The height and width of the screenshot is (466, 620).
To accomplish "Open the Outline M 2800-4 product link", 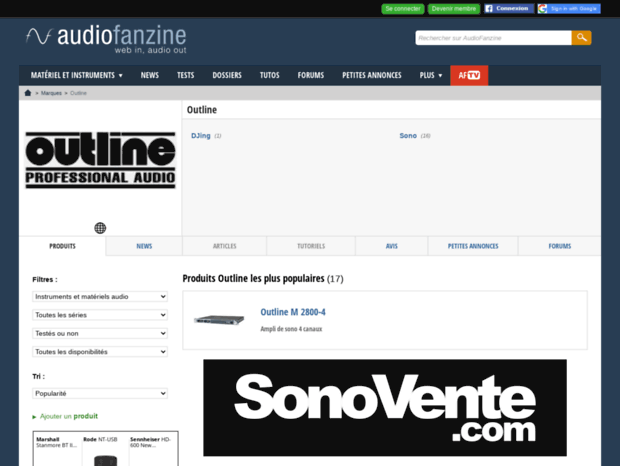I will point(293,312).
